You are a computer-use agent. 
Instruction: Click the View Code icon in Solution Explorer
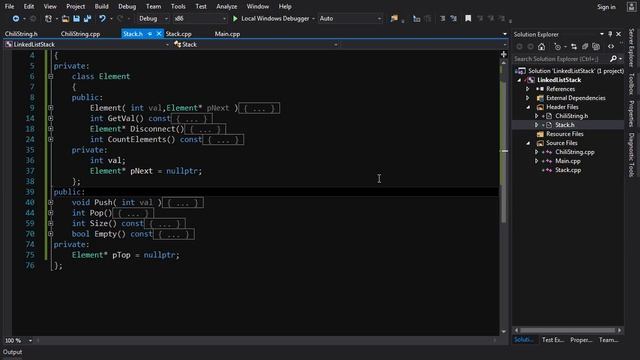[x=611, y=47]
